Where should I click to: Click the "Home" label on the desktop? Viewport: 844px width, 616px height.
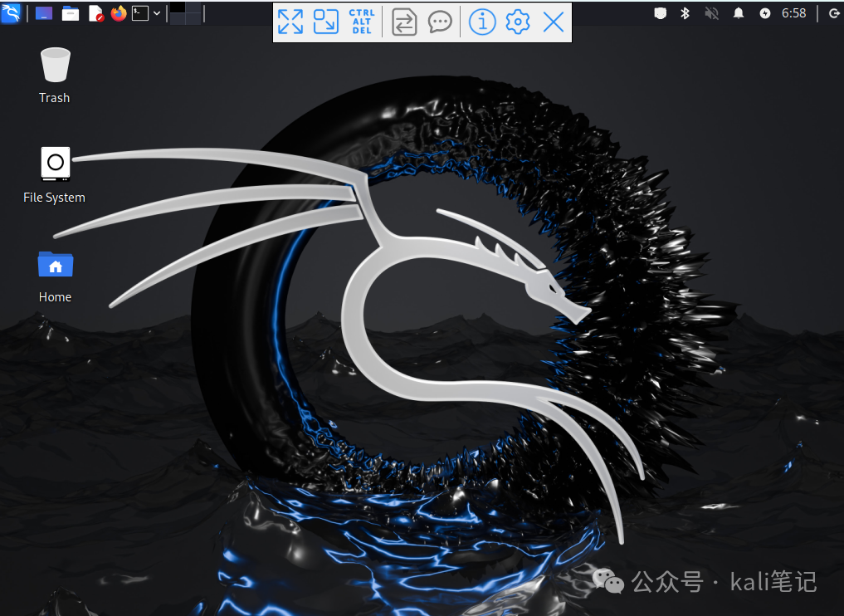tap(55, 297)
